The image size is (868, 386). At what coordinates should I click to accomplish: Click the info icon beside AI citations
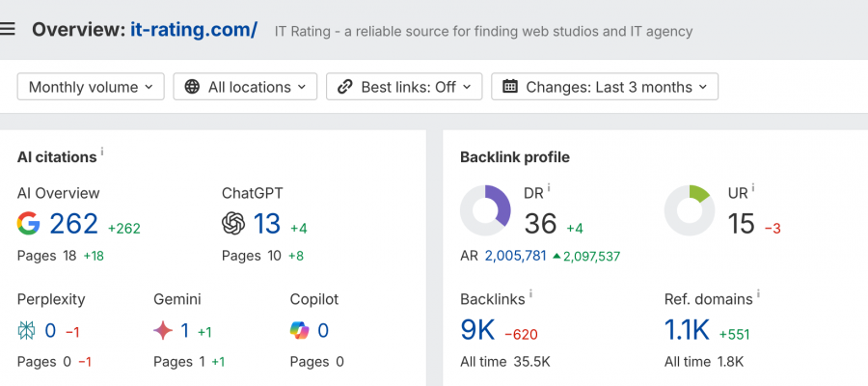(x=103, y=152)
